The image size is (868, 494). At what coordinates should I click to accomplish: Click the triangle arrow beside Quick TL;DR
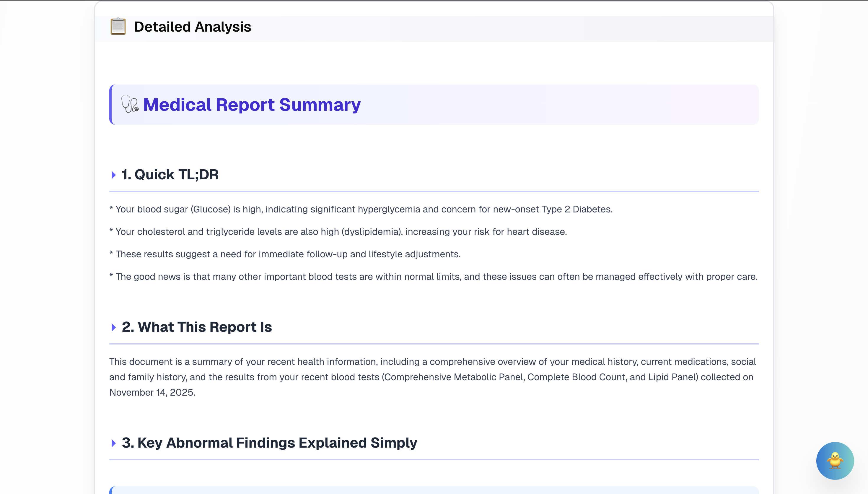(114, 175)
